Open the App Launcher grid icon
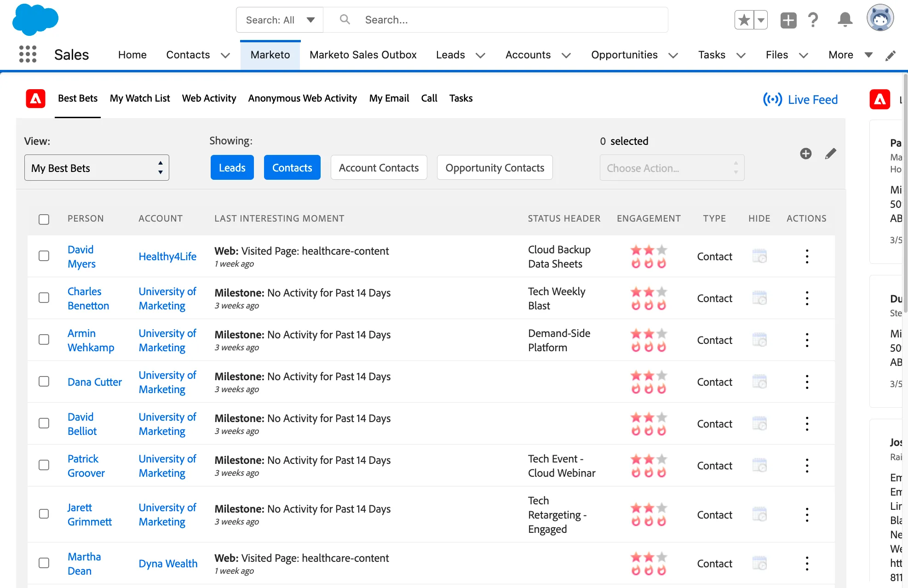Screen dimensions: 908x588 (x=28, y=54)
